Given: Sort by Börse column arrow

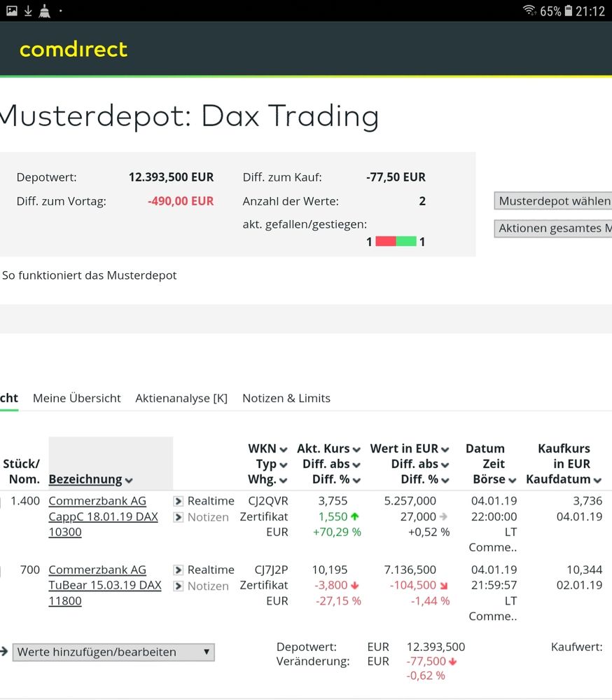Looking at the screenshot, I should point(513,480).
